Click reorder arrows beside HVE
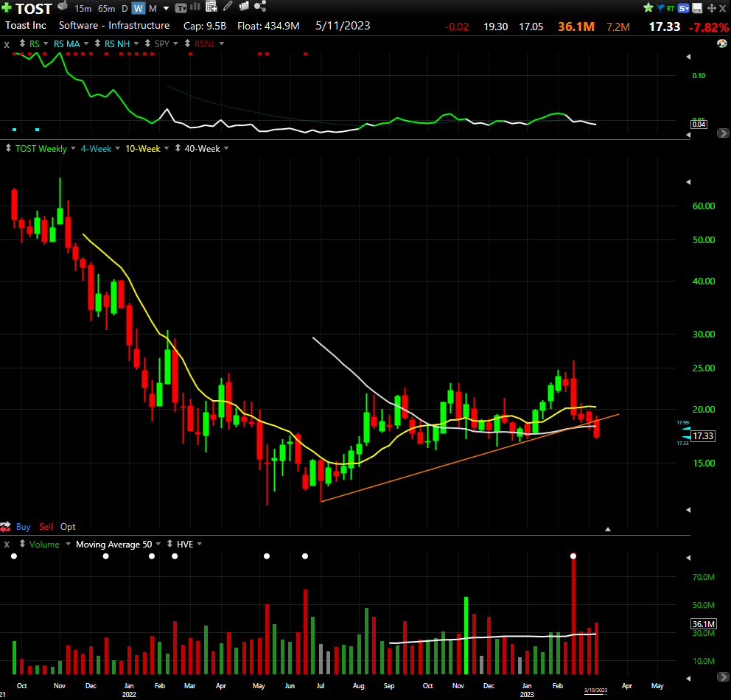 [x=169, y=544]
